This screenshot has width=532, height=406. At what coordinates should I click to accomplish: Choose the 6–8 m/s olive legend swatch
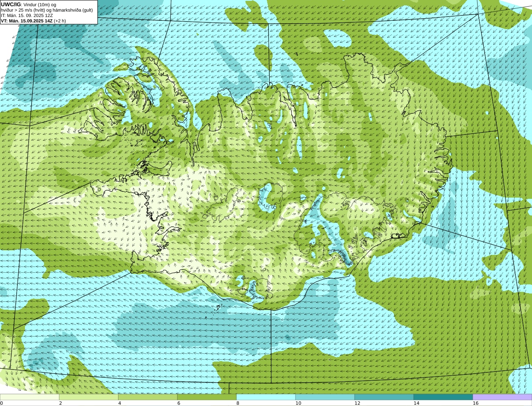tap(207, 397)
